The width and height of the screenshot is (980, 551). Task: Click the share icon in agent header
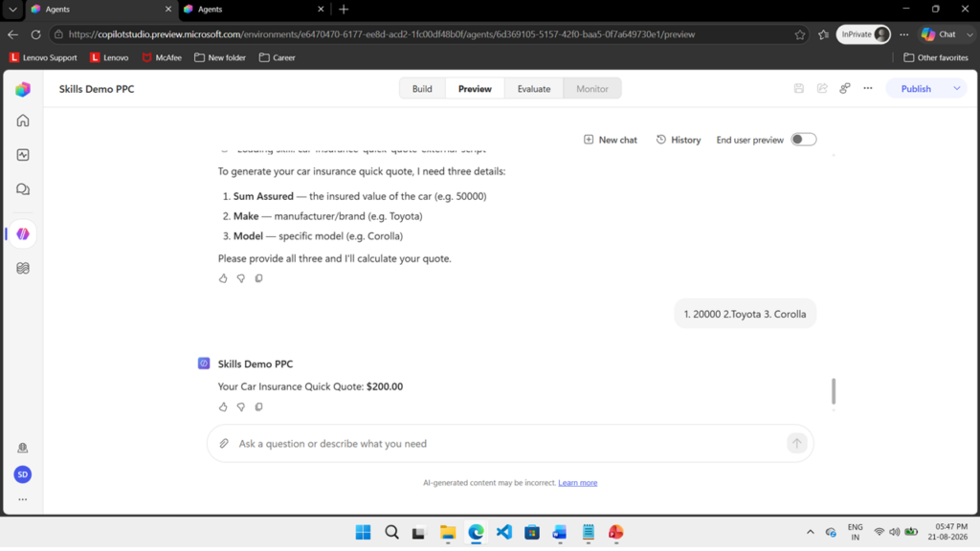coord(822,89)
